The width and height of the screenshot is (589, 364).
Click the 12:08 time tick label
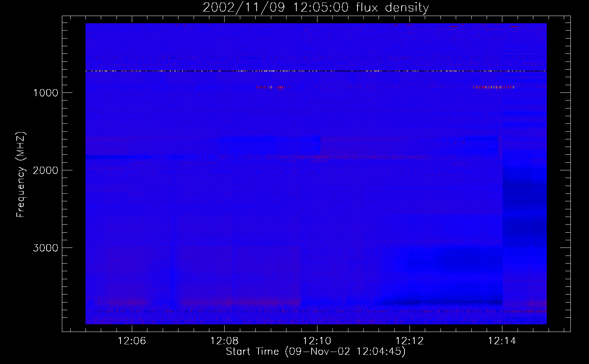coord(224,341)
